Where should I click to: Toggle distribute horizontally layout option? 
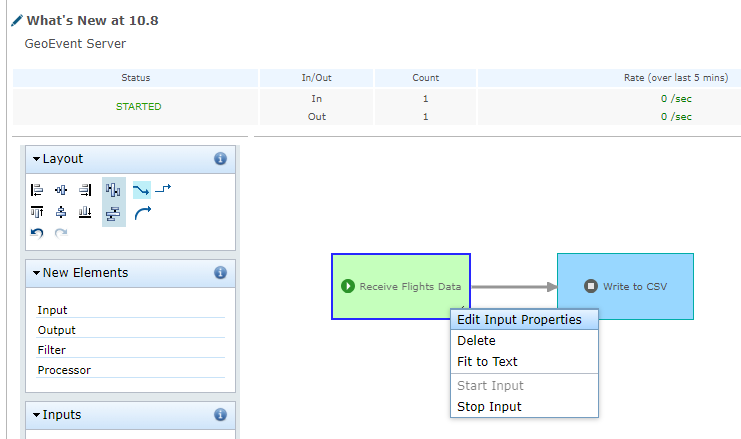(x=113, y=190)
